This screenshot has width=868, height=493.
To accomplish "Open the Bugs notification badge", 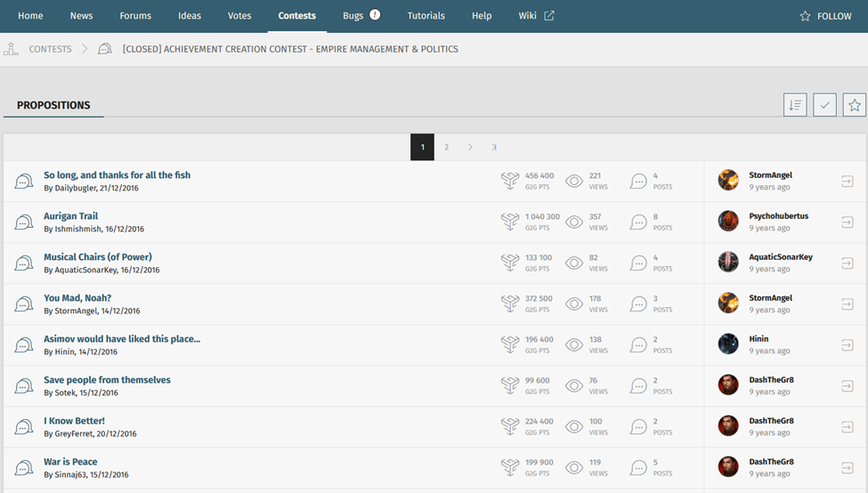I will click(375, 15).
